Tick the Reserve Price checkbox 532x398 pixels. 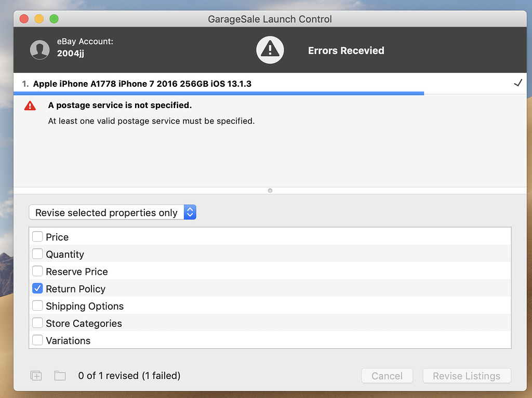[37, 271]
